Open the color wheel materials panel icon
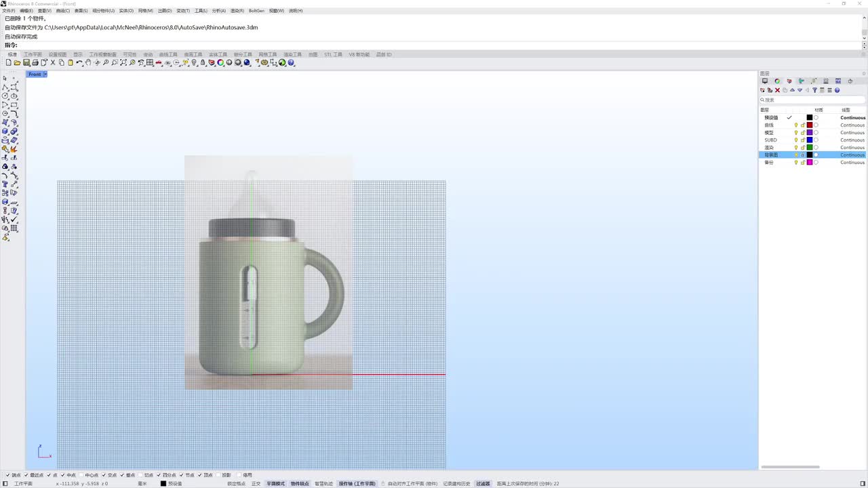This screenshot has width=868, height=488. [x=777, y=81]
